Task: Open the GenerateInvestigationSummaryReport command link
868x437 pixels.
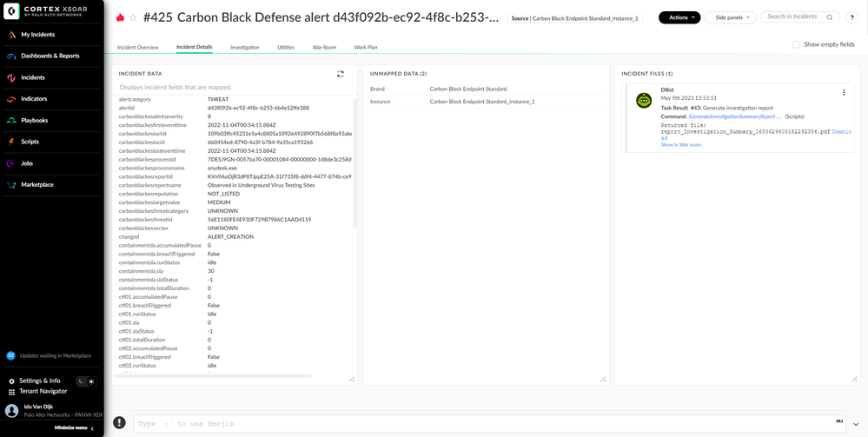Action: click(x=734, y=116)
